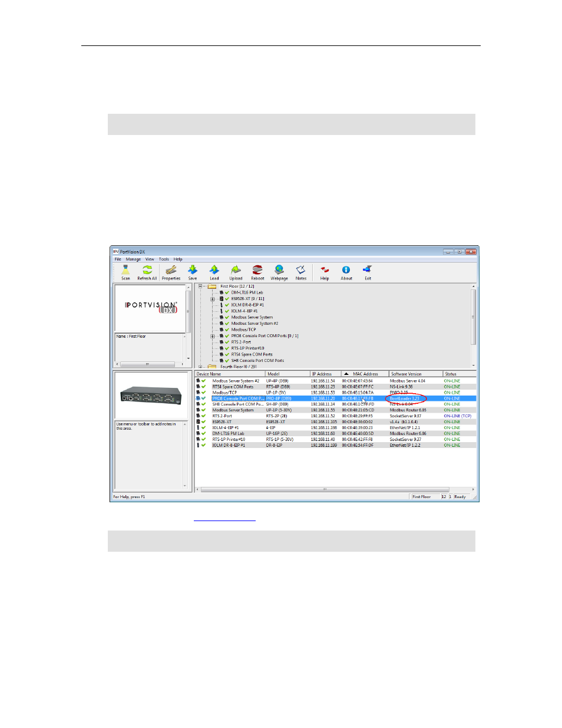Image resolution: width=562 pixels, height=728 pixels.
Task: Click the First Floor folder icon
Action: [212, 286]
